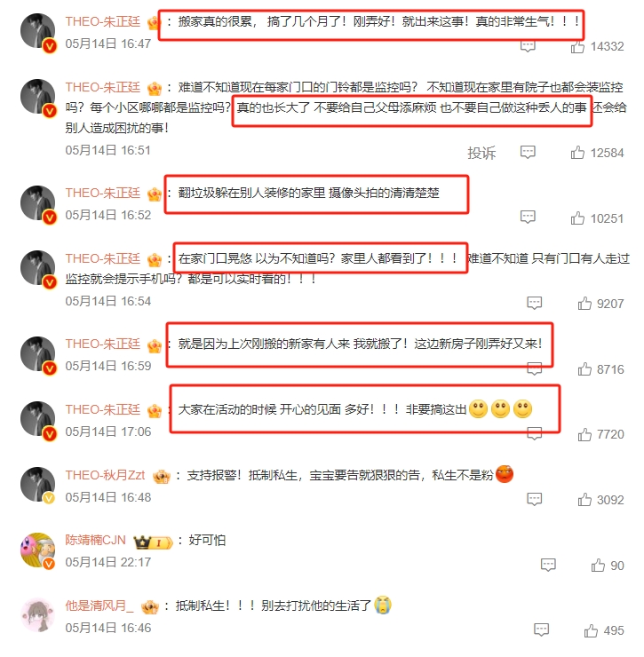Click the 投诉 report link

481,153
